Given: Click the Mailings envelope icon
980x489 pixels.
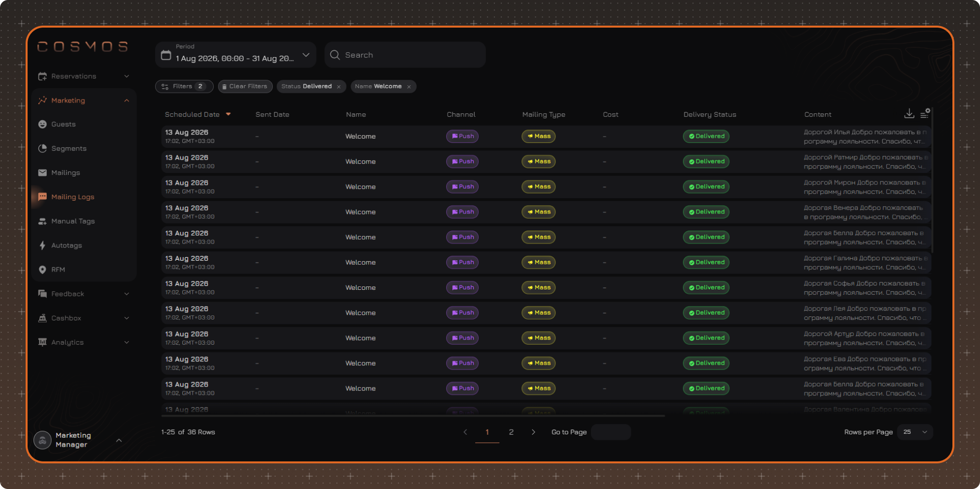Looking at the screenshot, I should (42, 173).
